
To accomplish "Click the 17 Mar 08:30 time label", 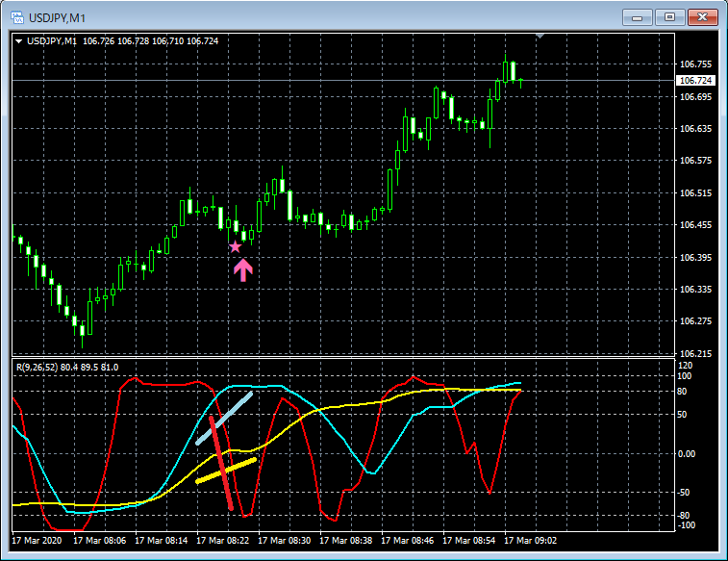I will pos(284,541).
